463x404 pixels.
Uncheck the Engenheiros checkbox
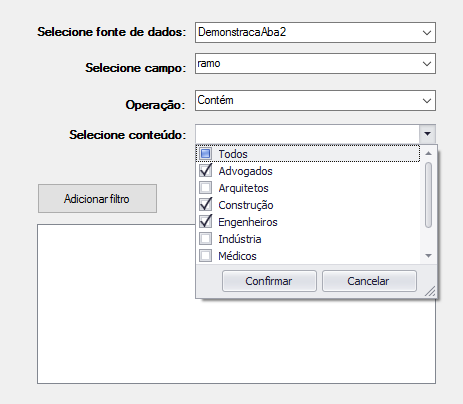coord(205,222)
